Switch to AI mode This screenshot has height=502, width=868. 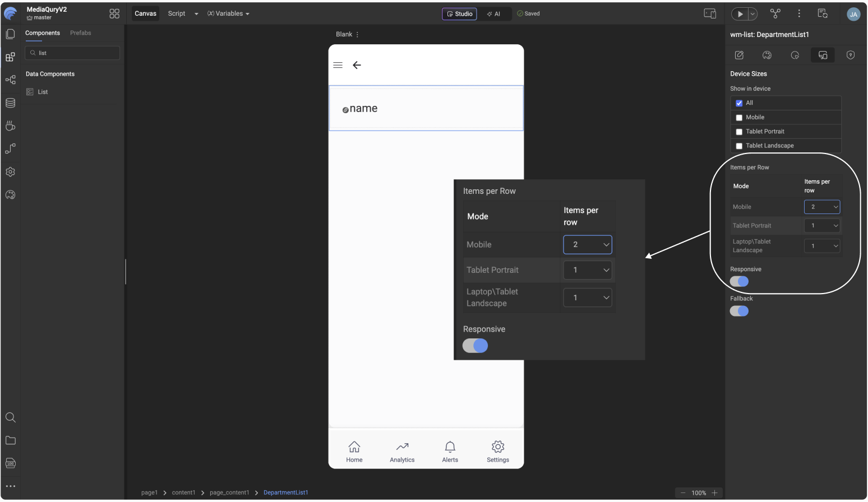click(x=493, y=14)
